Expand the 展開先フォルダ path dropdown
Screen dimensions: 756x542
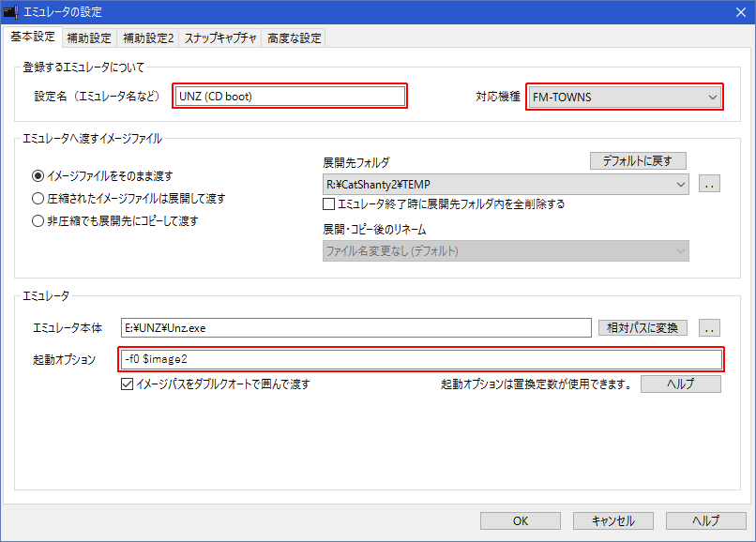(680, 185)
